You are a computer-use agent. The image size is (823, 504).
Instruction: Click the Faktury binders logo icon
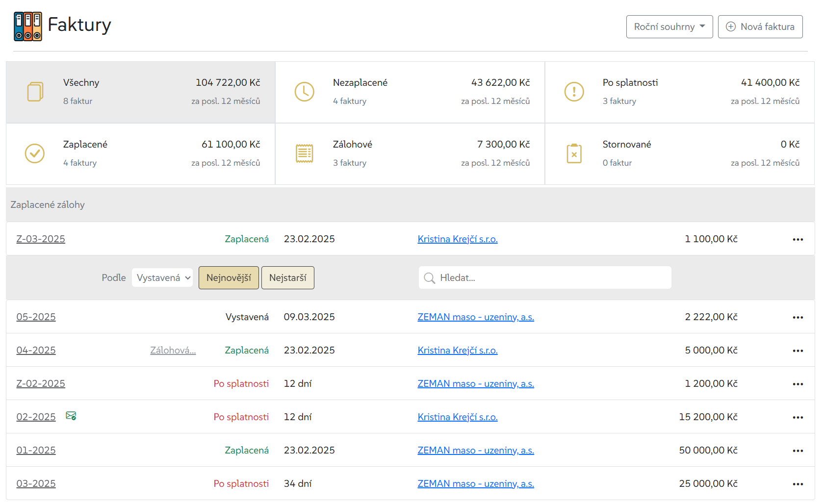(x=28, y=26)
